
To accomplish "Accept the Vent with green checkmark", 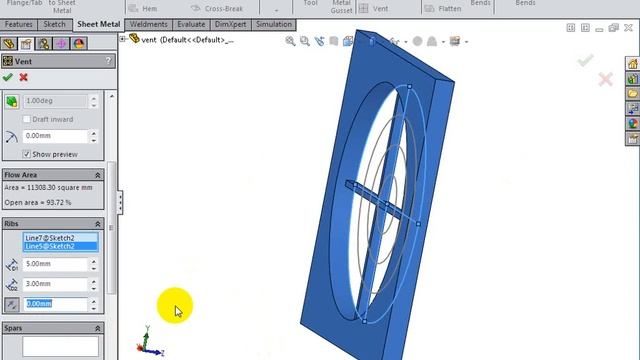I will 7,77.
